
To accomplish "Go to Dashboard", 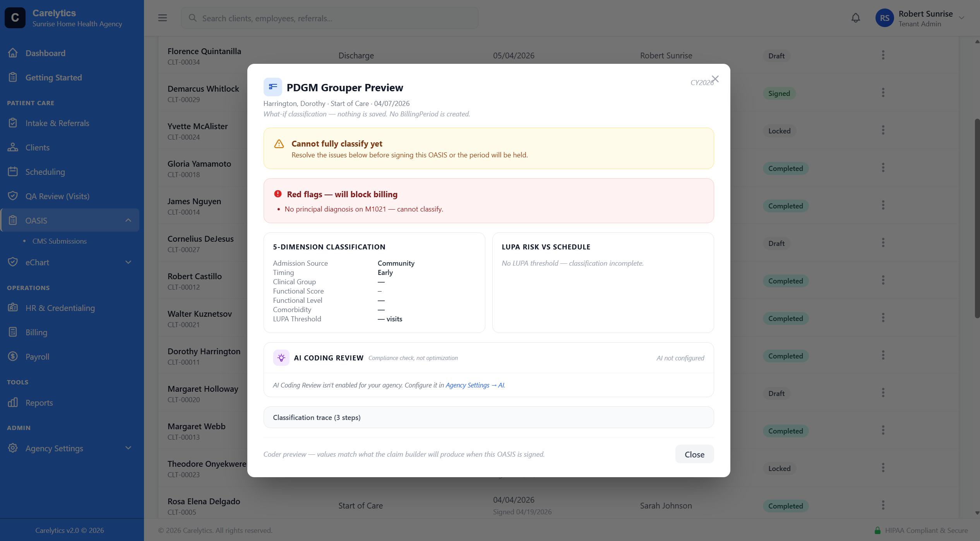I will (45, 53).
